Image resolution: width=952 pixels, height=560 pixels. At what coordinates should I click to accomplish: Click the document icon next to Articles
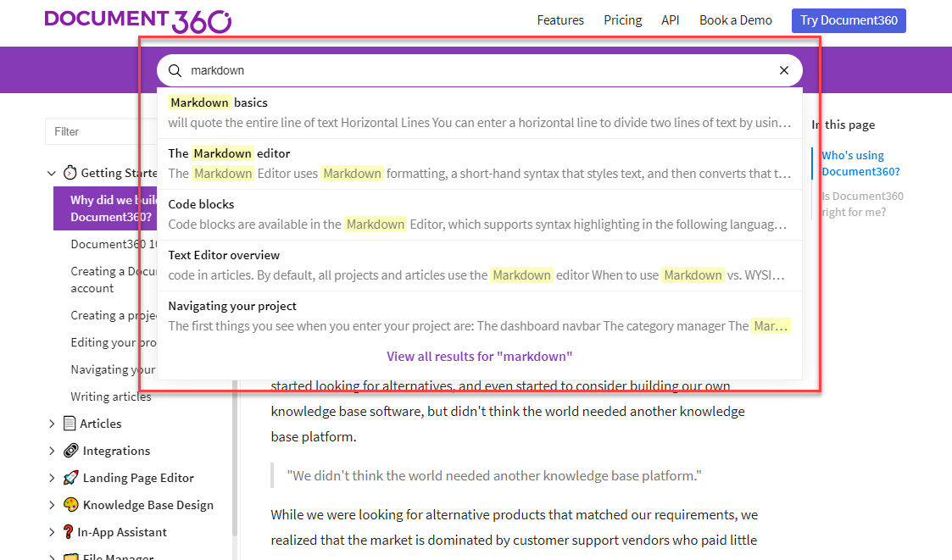click(x=70, y=423)
